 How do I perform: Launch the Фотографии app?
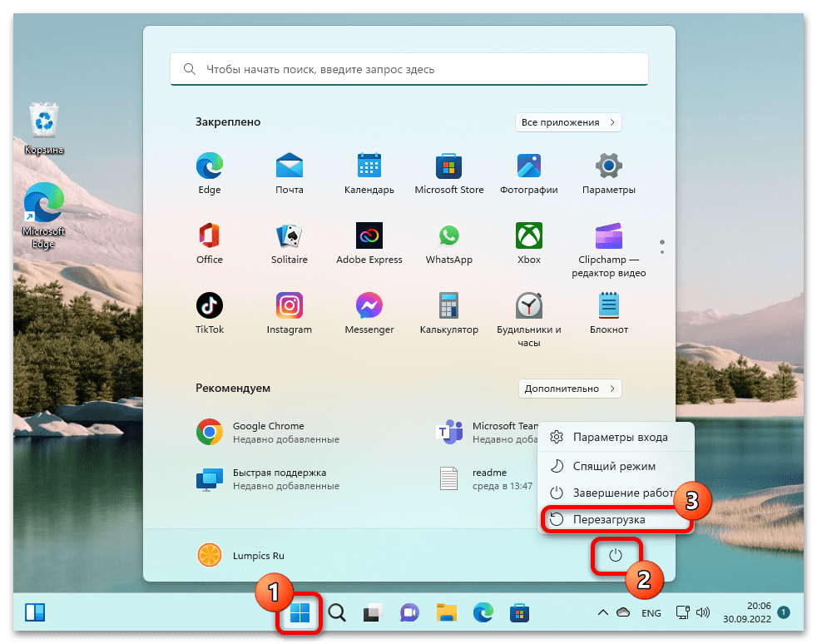pos(529,174)
